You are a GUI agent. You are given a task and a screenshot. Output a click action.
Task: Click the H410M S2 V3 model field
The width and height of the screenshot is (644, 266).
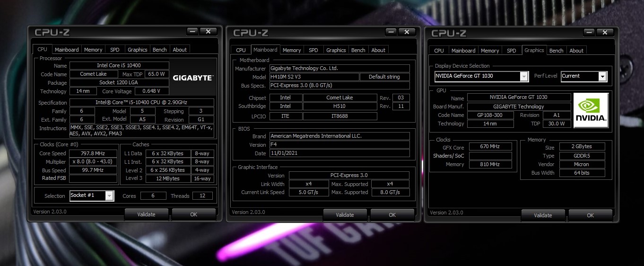[x=314, y=77]
